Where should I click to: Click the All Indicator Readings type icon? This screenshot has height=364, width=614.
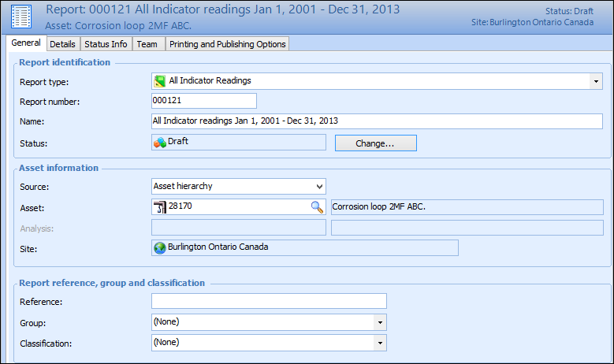(160, 80)
